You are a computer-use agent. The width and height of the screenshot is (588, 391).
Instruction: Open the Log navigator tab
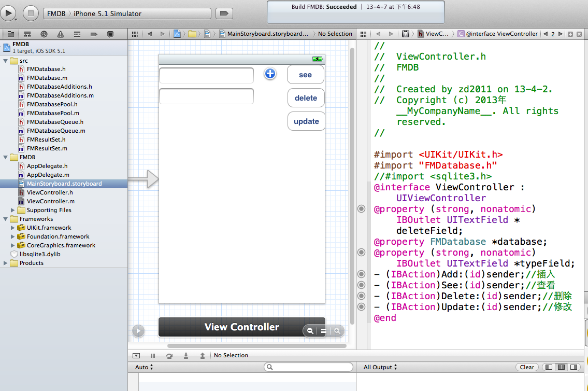[110, 34]
